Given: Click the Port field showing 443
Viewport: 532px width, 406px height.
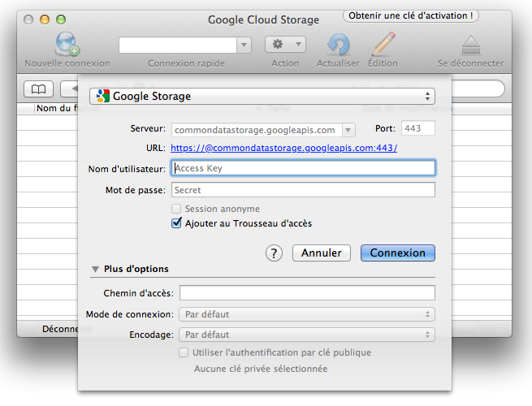Looking at the screenshot, I should click(418, 128).
